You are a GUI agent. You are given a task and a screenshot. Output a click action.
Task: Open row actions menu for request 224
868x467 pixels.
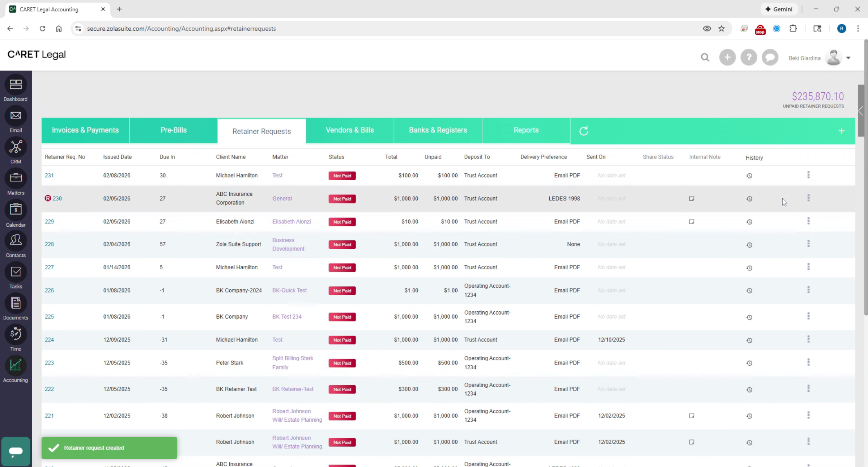[x=808, y=339]
